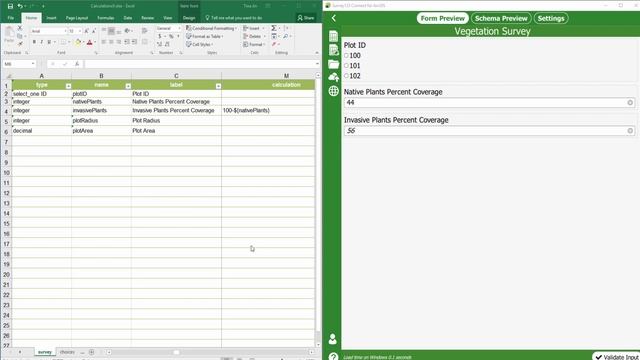Image resolution: width=640 pixels, height=360 pixels.
Task: Click Tell me what you want to do
Action: point(233,18)
